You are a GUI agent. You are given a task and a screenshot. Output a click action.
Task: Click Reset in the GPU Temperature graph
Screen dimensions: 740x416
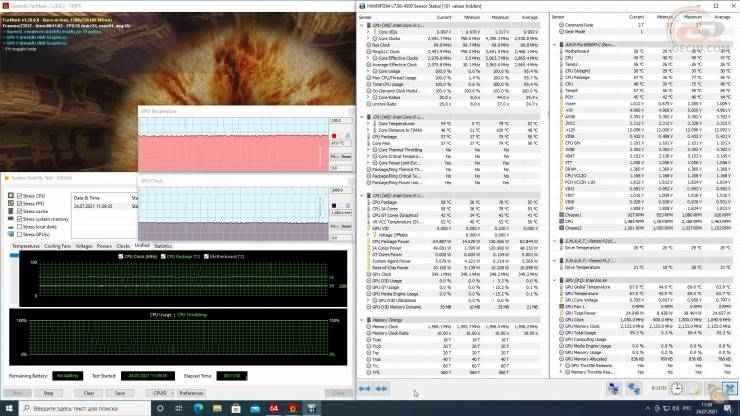[346, 156]
